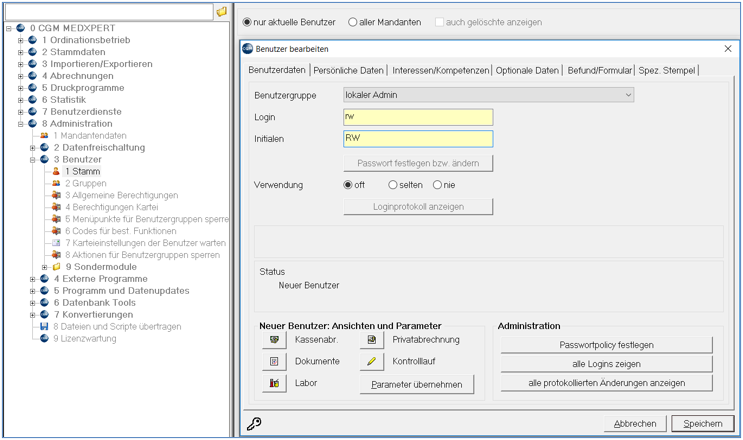
Task: Expand 2 Stammdaten tree node
Action: (x=20, y=52)
